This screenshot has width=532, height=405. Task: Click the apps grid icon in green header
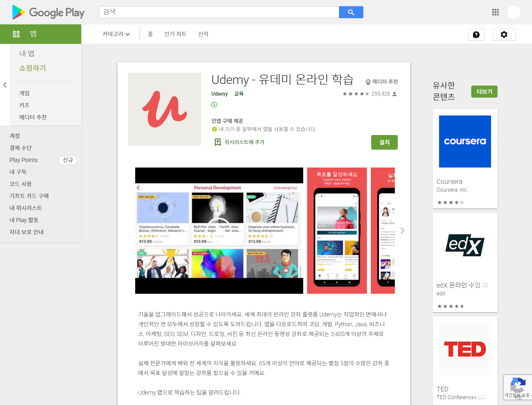tap(16, 34)
